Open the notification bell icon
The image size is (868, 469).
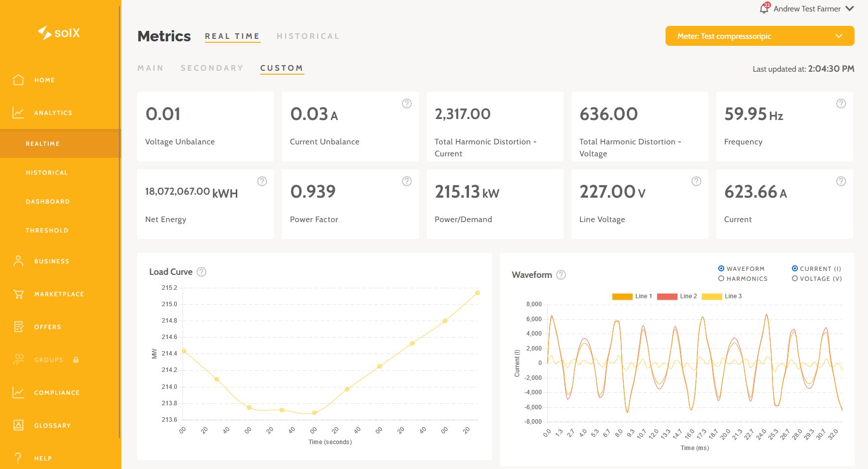tap(764, 8)
